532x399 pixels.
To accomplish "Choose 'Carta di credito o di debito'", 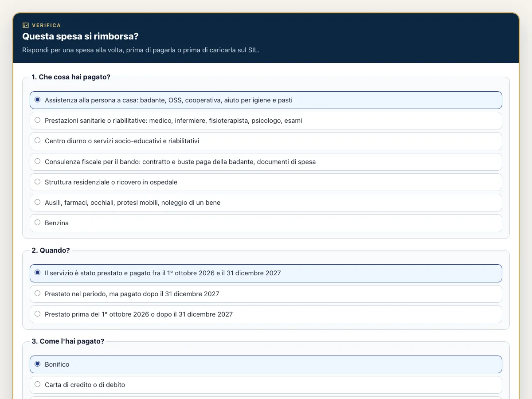I will [266, 385].
